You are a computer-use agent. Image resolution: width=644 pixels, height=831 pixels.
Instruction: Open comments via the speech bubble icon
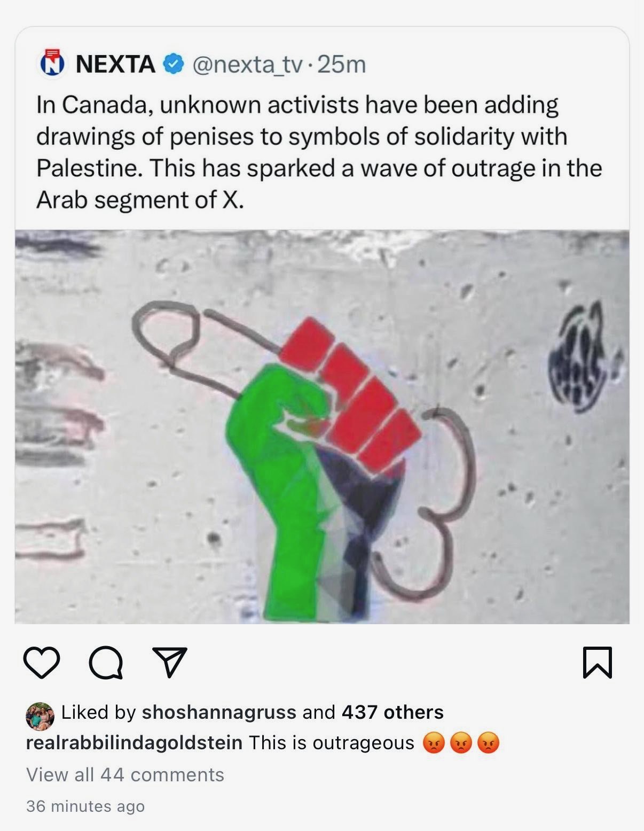click(x=106, y=663)
